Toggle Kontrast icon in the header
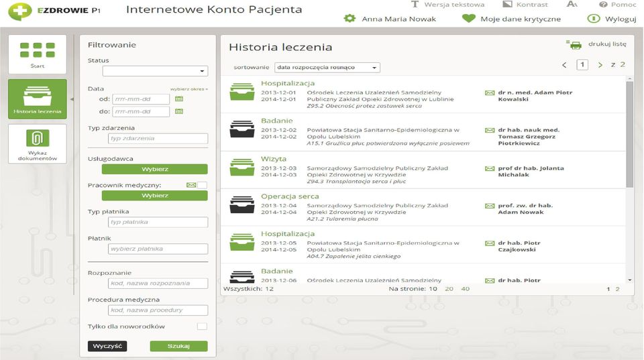Image resolution: width=644 pixels, height=360 pixels. pyautogui.click(x=508, y=4)
